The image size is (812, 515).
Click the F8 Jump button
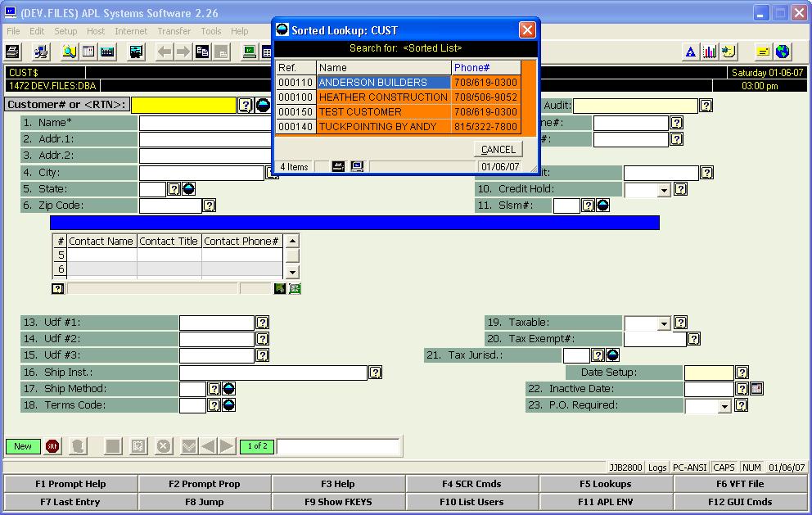205,502
